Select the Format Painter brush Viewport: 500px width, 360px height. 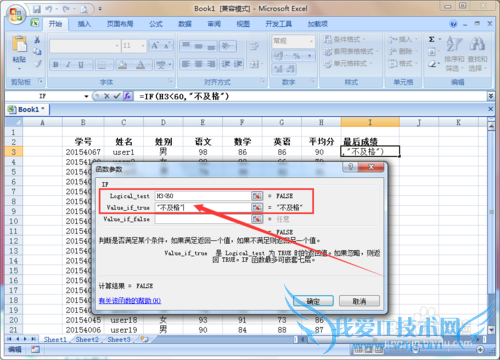(x=37, y=63)
